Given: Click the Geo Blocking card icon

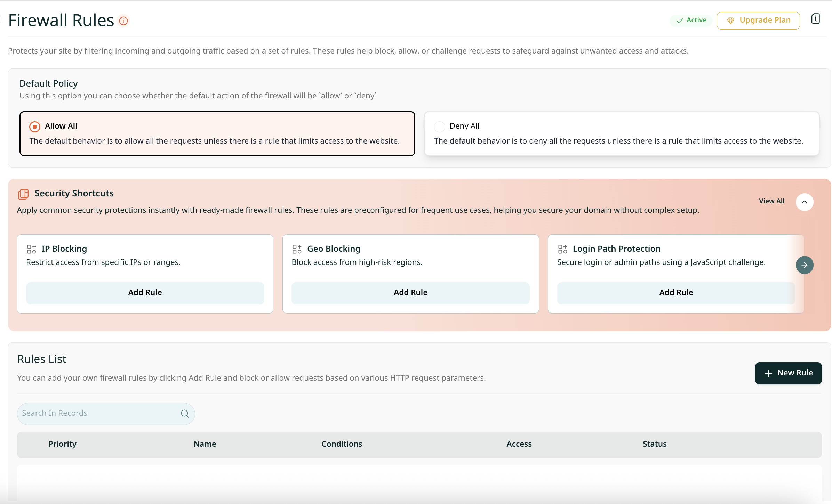Looking at the screenshot, I should 297,249.
